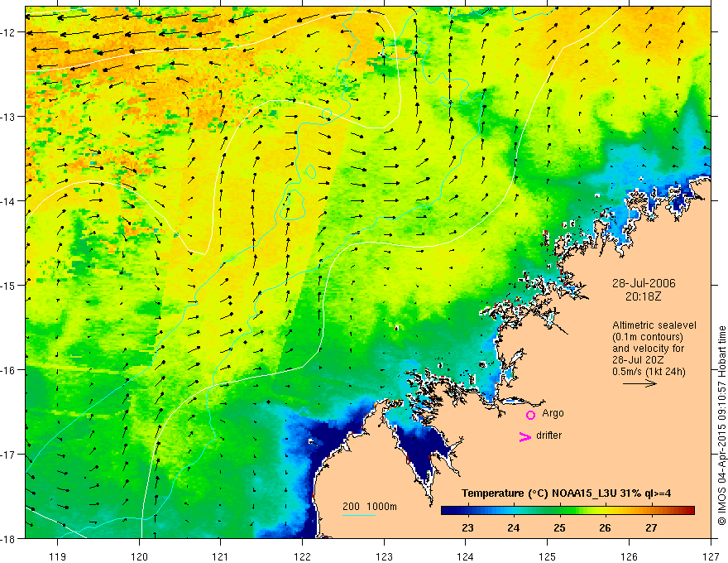Click the "Altimetric sealevel" label

[x=654, y=325]
